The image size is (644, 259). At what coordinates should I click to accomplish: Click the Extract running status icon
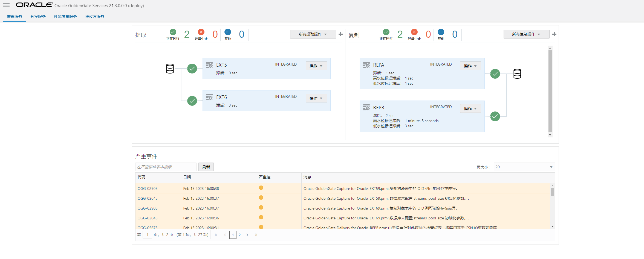pyautogui.click(x=173, y=32)
